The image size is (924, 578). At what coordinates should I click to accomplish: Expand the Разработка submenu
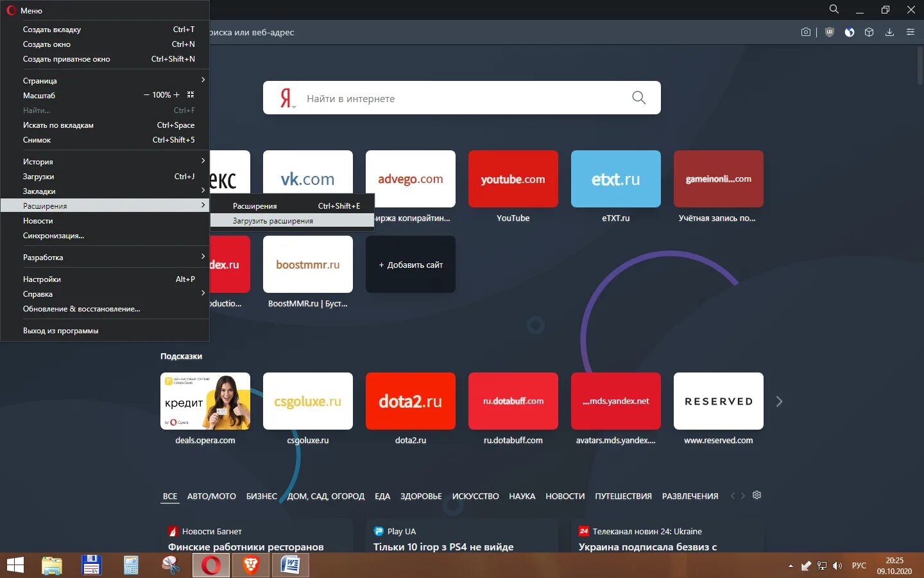click(x=105, y=257)
